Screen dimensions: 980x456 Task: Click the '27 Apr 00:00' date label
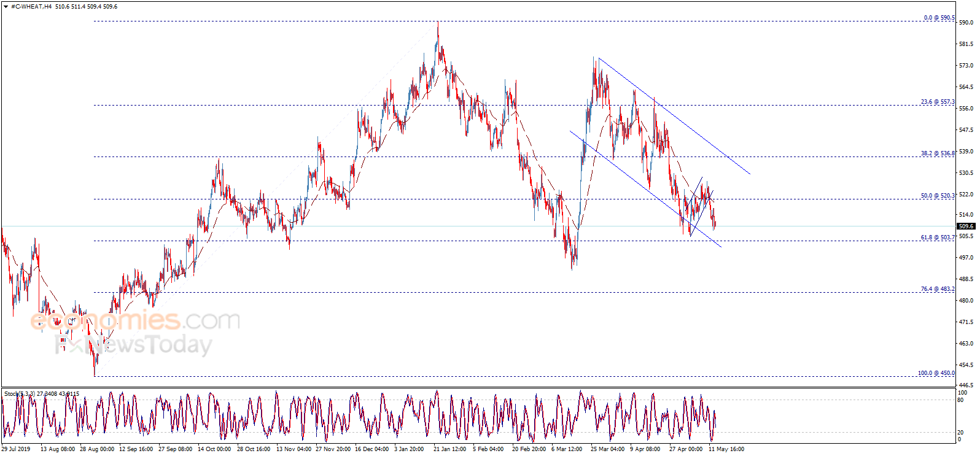point(686,449)
